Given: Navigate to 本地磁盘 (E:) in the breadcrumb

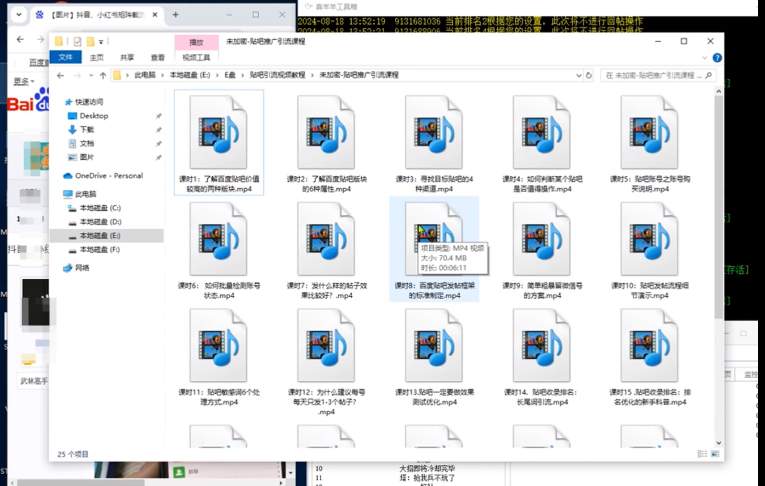Looking at the screenshot, I should pos(190,75).
